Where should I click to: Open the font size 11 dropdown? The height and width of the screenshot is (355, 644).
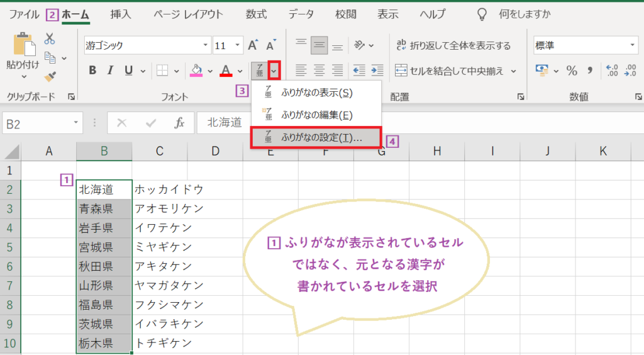[x=237, y=45]
